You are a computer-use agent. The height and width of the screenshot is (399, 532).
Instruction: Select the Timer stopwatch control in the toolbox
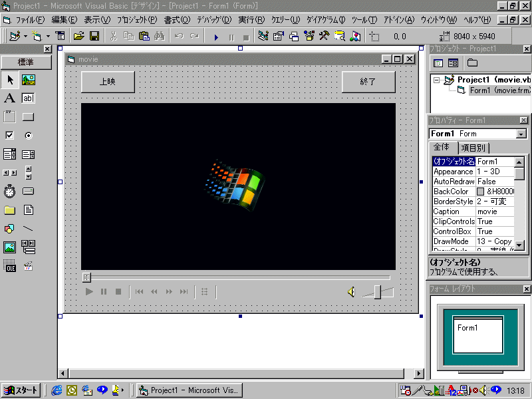(x=9, y=192)
